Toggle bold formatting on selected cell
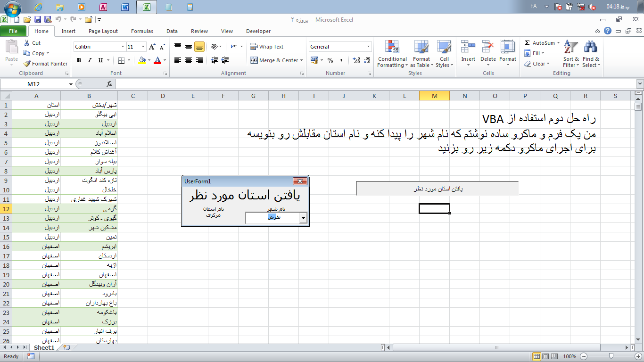Screen dimensions: 644x362 pyautogui.click(x=79, y=60)
